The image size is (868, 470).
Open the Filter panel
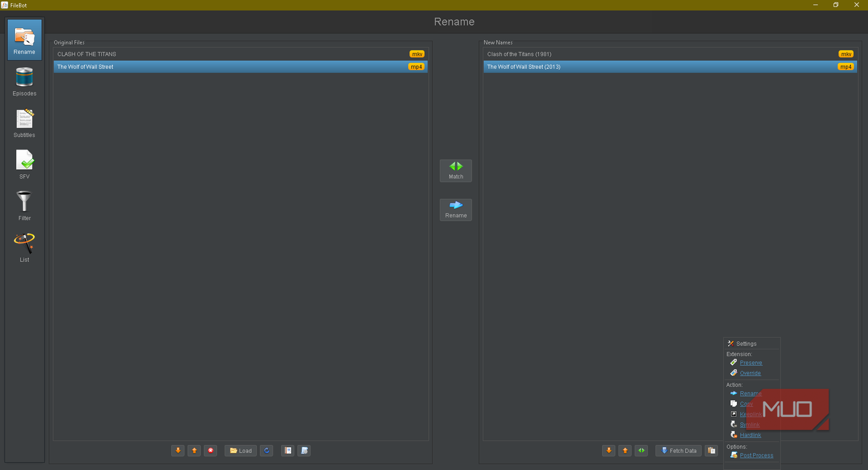[25, 205]
